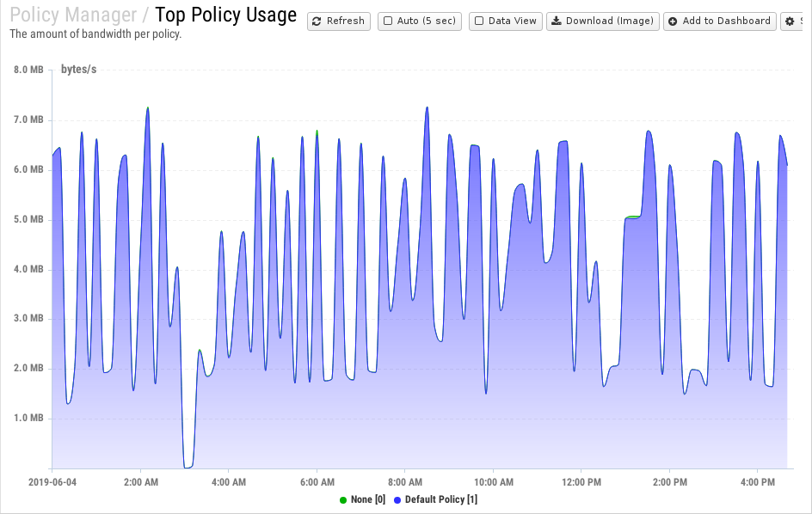This screenshot has height=514, width=812.
Task: Click Add to Dashboard button
Action: pyautogui.click(x=720, y=21)
